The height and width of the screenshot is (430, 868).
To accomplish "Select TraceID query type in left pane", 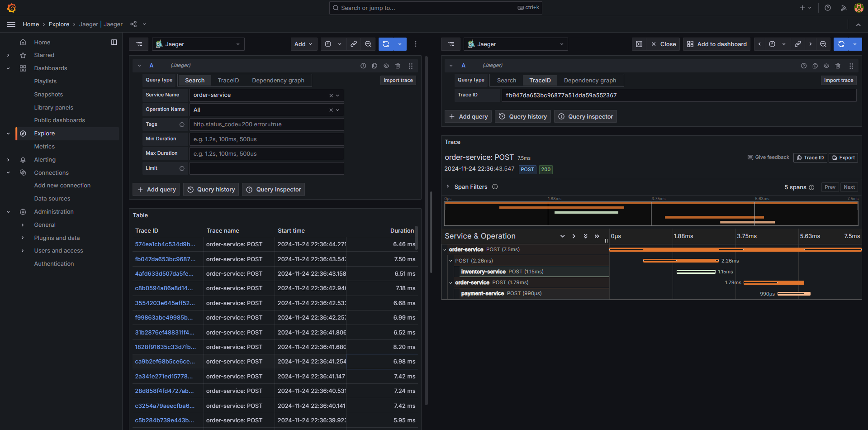I will pyautogui.click(x=228, y=80).
